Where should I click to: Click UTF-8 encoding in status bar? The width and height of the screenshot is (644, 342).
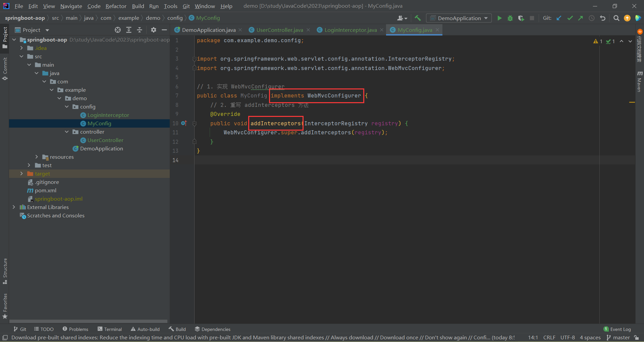click(x=568, y=338)
